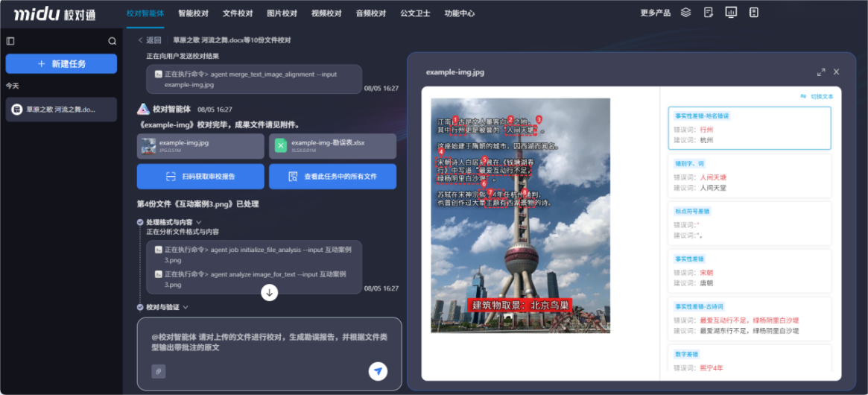This screenshot has width=868, height=395.
Task: Expand the example-img.jpg preview to fullscreen
Action: [821, 72]
